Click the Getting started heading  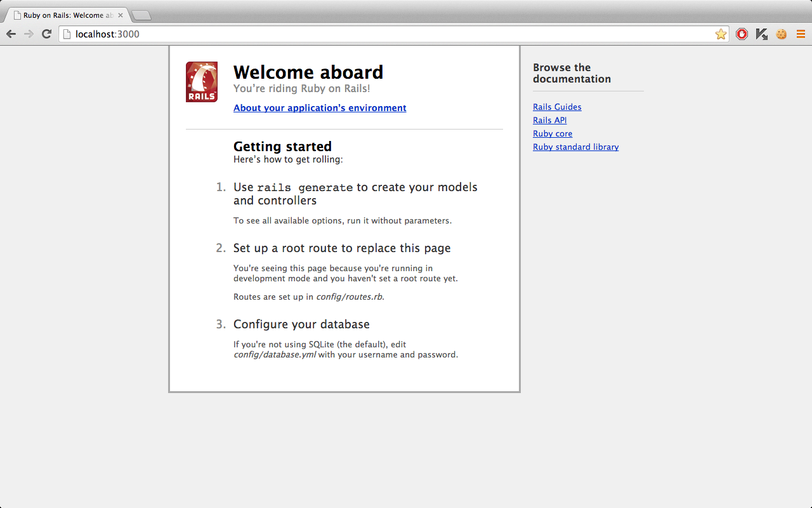pyautogui.click(x=282, y=147)
